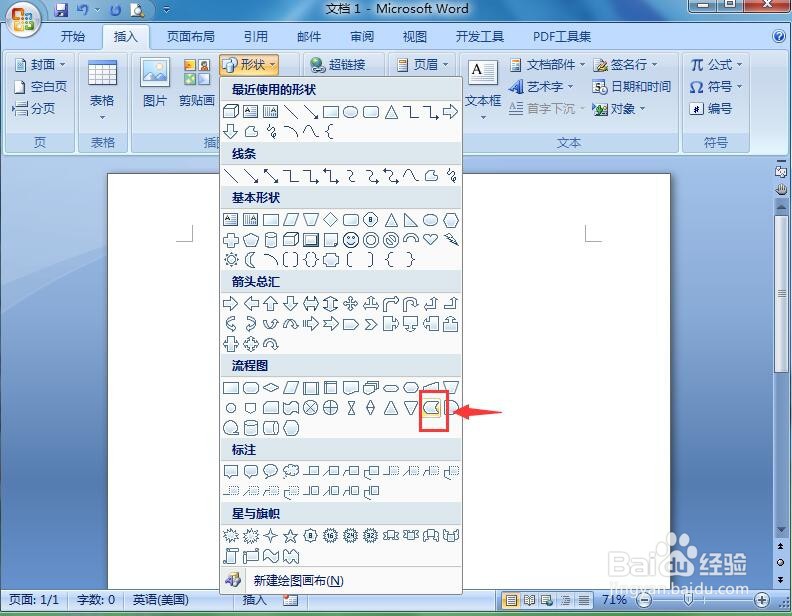The image size is (792, 616).
Task: Select the U-turn arrow shape
Action: click(x=410, y=303)
